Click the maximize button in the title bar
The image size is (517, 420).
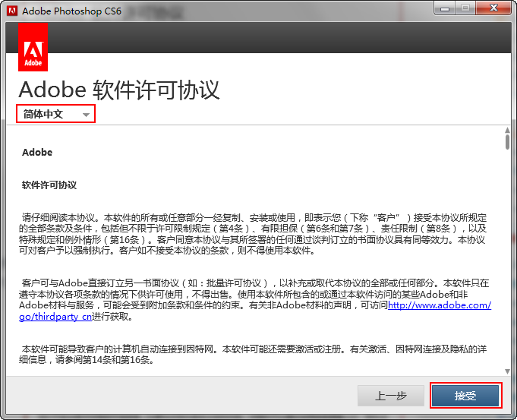pos(465,8)
